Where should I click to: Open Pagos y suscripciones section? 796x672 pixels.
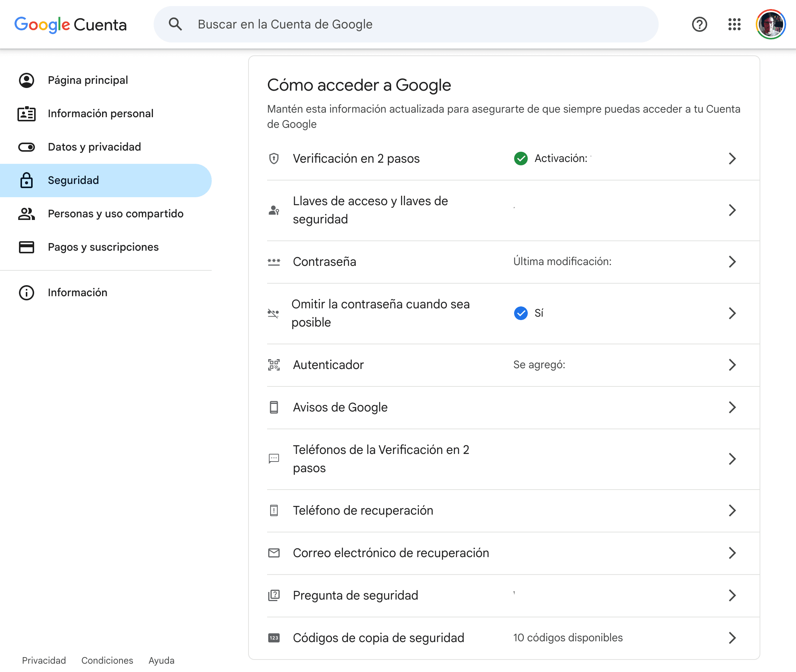pos(103,247)
